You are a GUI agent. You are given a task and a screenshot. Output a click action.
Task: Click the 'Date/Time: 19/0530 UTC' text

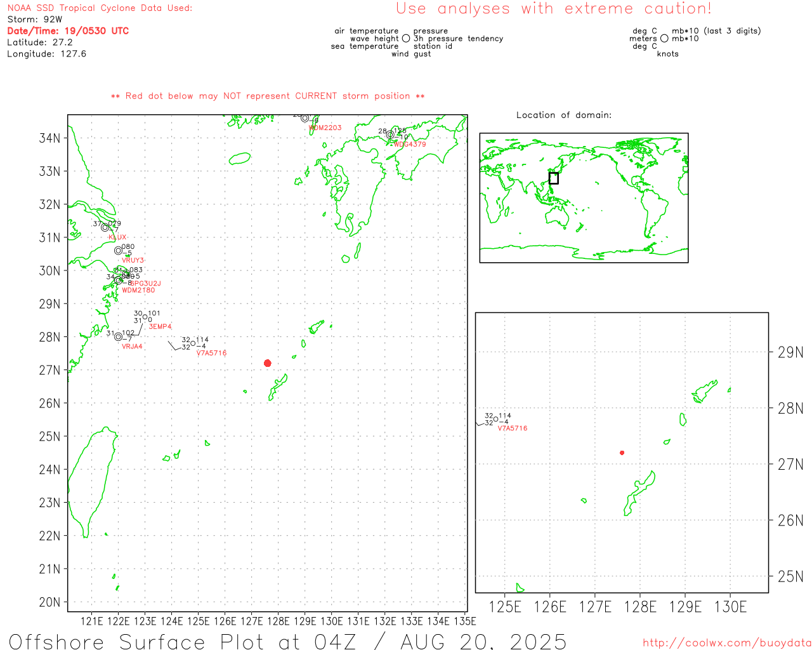coord(68,30)
